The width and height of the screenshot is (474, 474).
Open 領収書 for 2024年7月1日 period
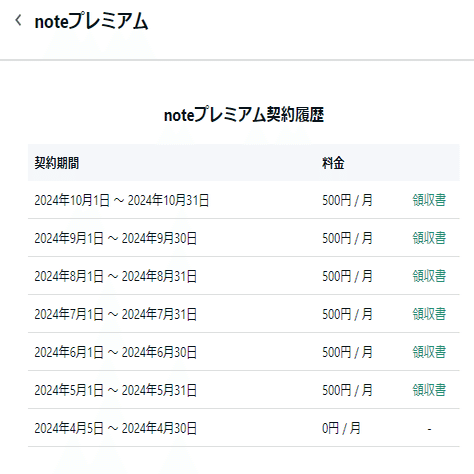coord(429,314)
